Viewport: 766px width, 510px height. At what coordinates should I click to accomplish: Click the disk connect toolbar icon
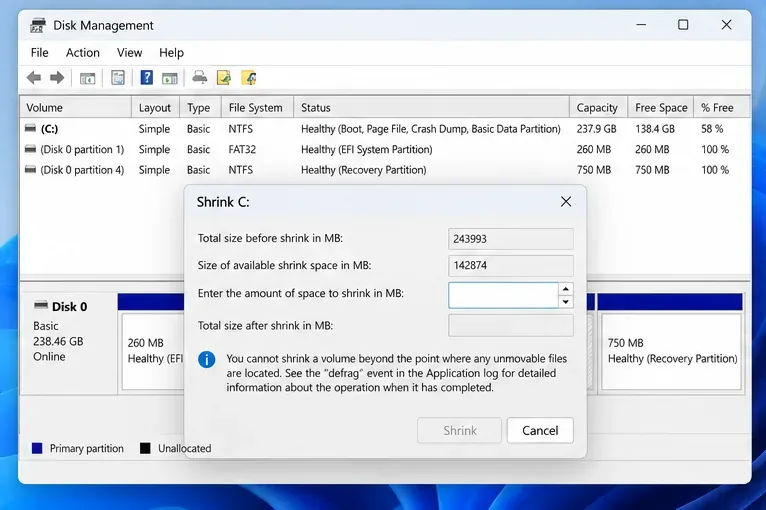(x=199, y=78)
